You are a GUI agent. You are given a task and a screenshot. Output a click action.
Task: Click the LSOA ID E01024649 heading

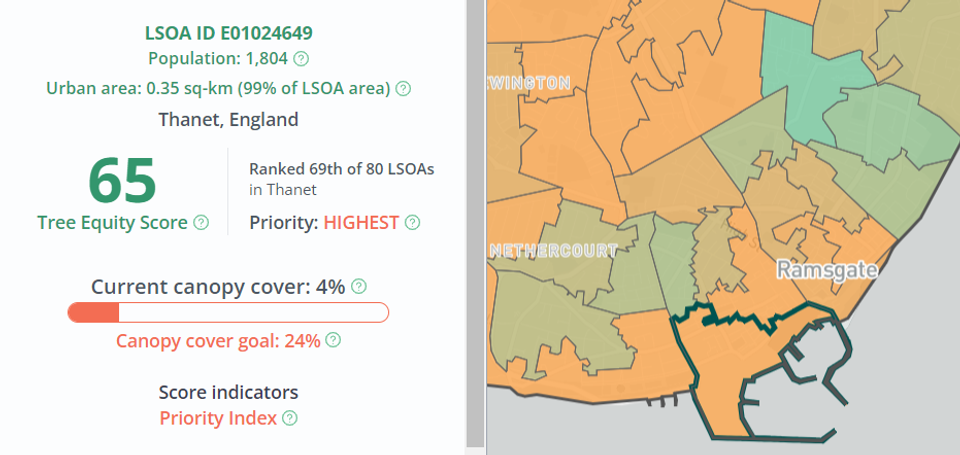pos(228,33)
